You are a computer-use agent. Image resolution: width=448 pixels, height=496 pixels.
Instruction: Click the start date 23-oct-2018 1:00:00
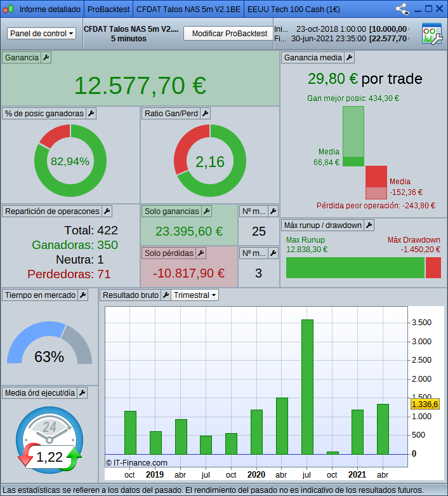tap(331, 29)
